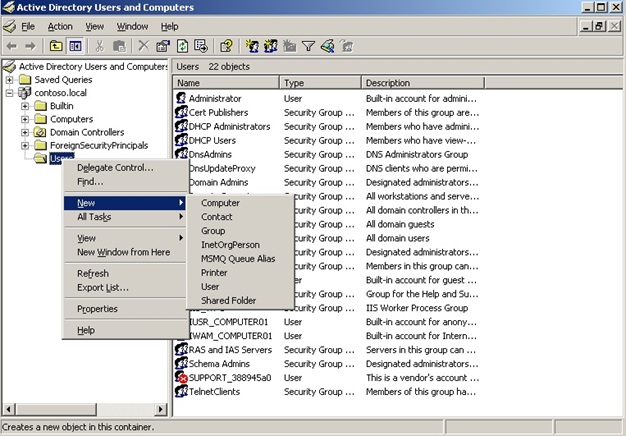This screenshot has height=436, width=626.
Task: Click the green Refresh toolbar icon
Action: 182,46
